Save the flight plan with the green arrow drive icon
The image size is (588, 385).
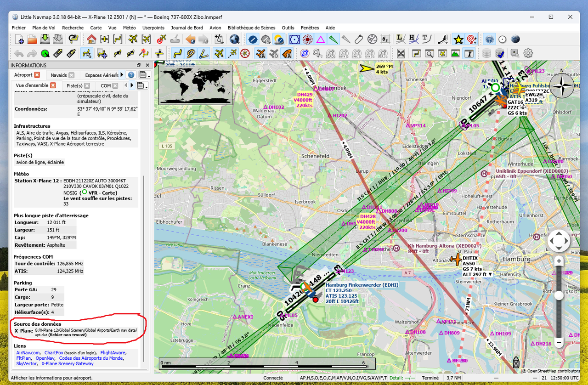coord(45,39)
